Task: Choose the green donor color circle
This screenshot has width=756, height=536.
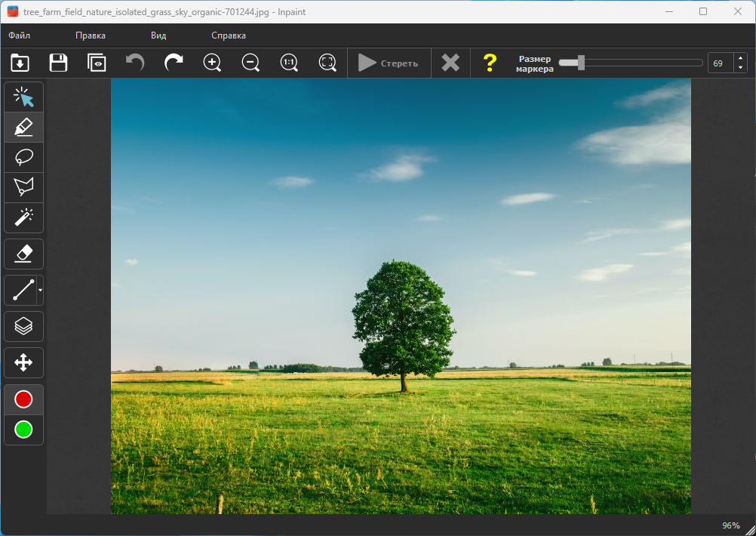Action: pyautogui.click(x=23, y=430)
